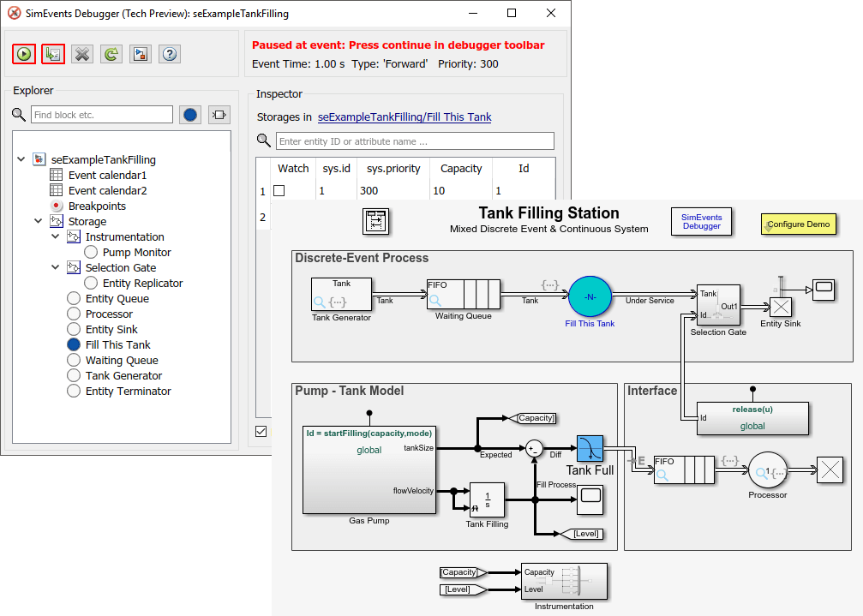Viewport: 863px width, 616px height.
Task: Click the sys.id column header
Action: (336, 168)
